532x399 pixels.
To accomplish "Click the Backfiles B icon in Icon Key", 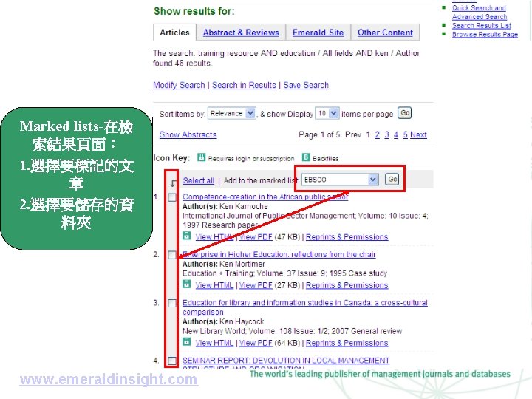I will pyautogui.click(x=306, y=157).
